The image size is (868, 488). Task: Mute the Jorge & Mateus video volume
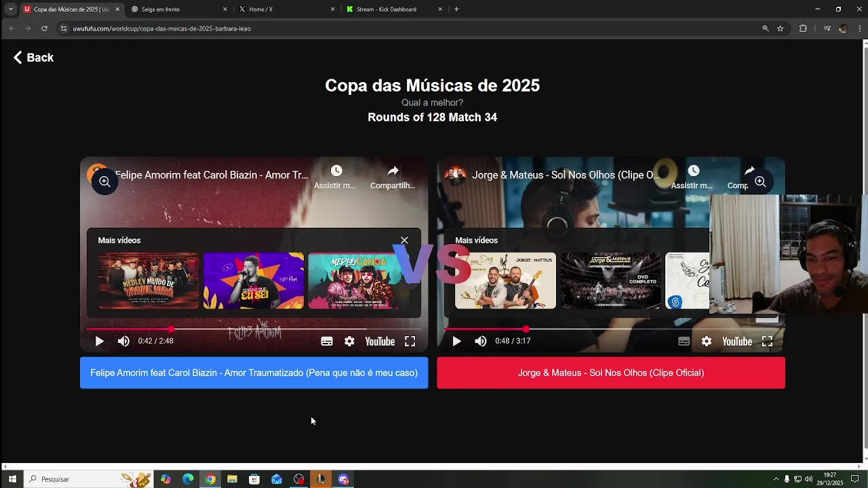(x=481, y=342)
